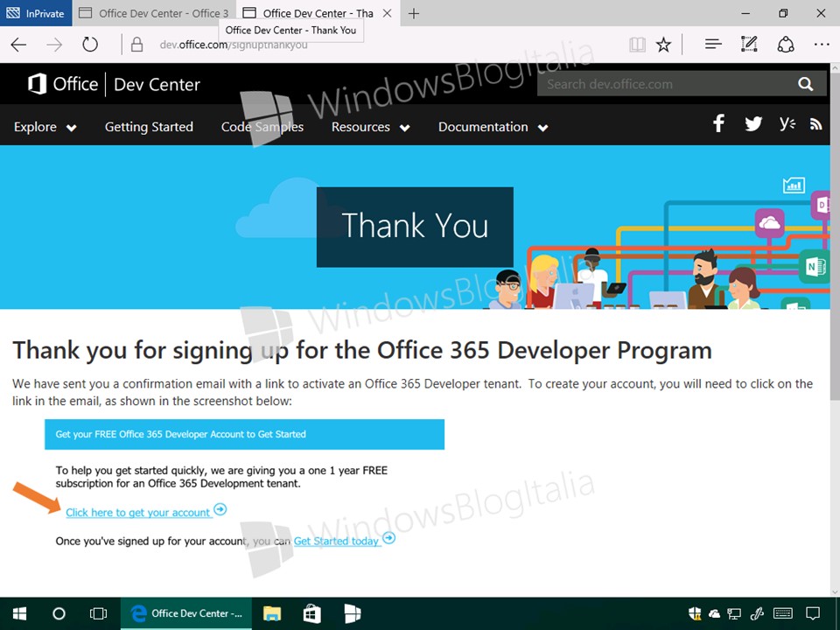This screenshot has width=840, height=630.
Task: Click the Edge taskbar button Office Dev Center
Action: click(x=185, y=613)
